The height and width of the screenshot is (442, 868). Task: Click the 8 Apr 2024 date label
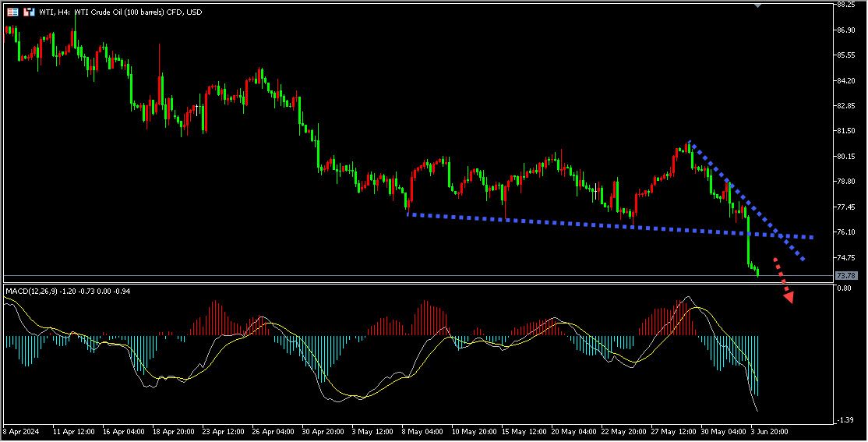pos(21,430)
